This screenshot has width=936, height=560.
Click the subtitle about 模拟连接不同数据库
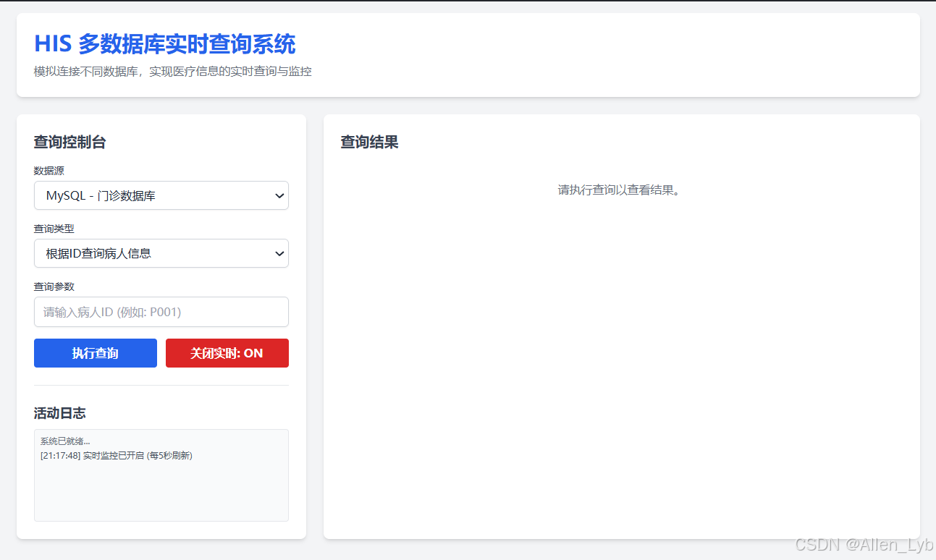171,71
